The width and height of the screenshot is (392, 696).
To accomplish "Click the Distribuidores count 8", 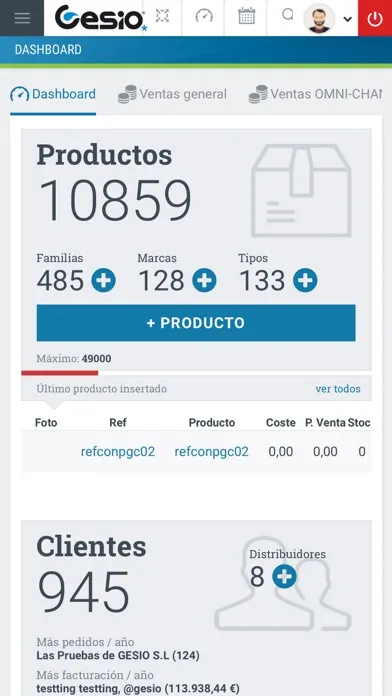I will pyautogui.click(x=257, y=577).
